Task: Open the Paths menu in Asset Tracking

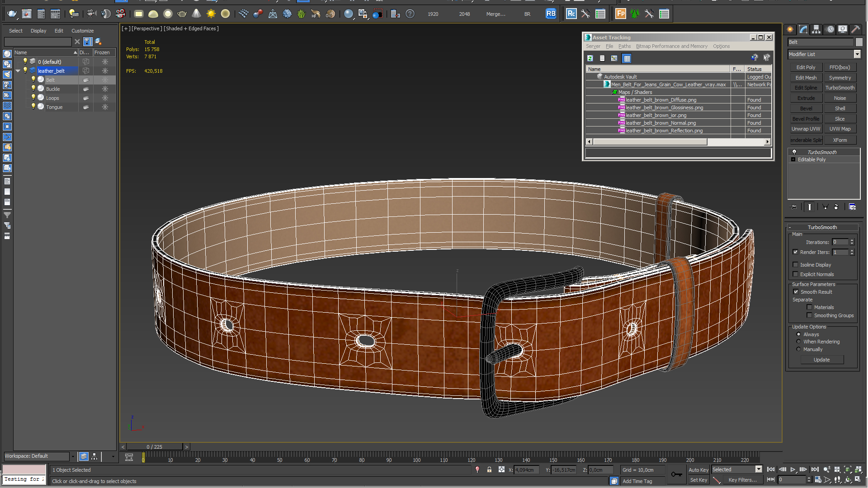Action: (624, 46)
